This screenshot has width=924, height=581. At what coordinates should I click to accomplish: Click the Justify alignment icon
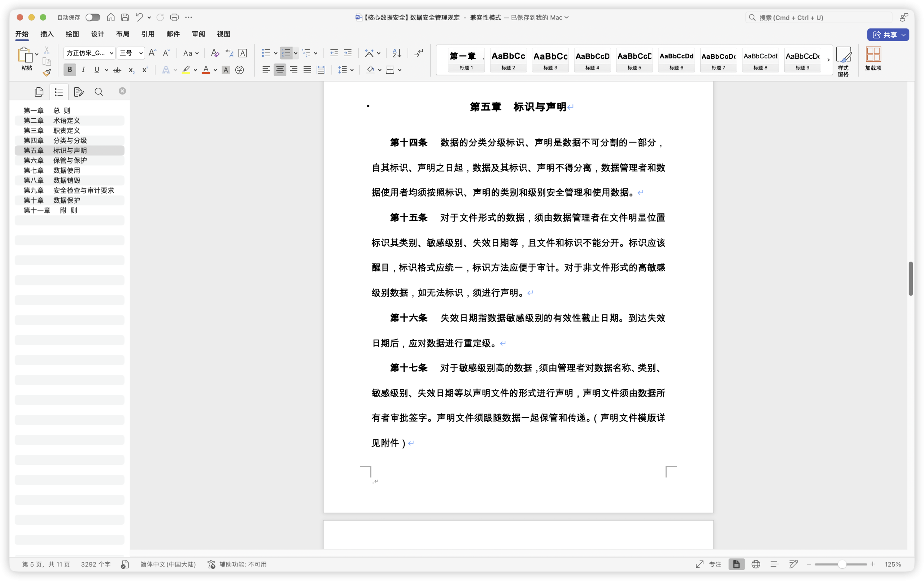point(307,70)
